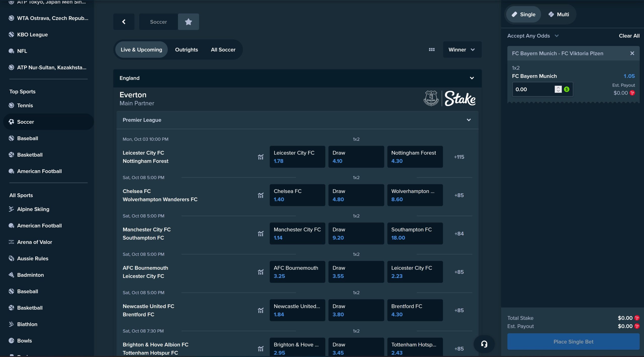Open NFL from the sidebar
This screenshot has height=357, width=644.
tap(48, 51)
